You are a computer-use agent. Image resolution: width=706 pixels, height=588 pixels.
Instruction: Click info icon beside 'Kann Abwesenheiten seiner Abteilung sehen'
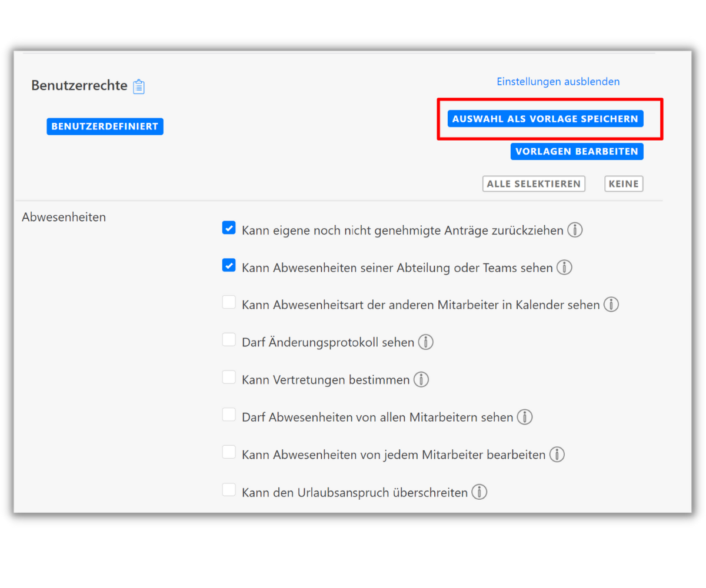click(564, 267)
